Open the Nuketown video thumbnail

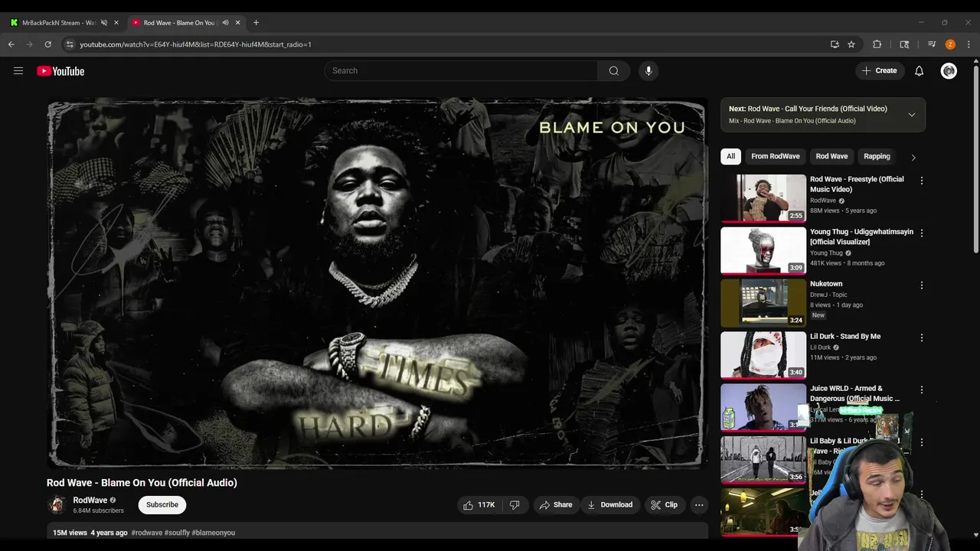tap(763, 302)
